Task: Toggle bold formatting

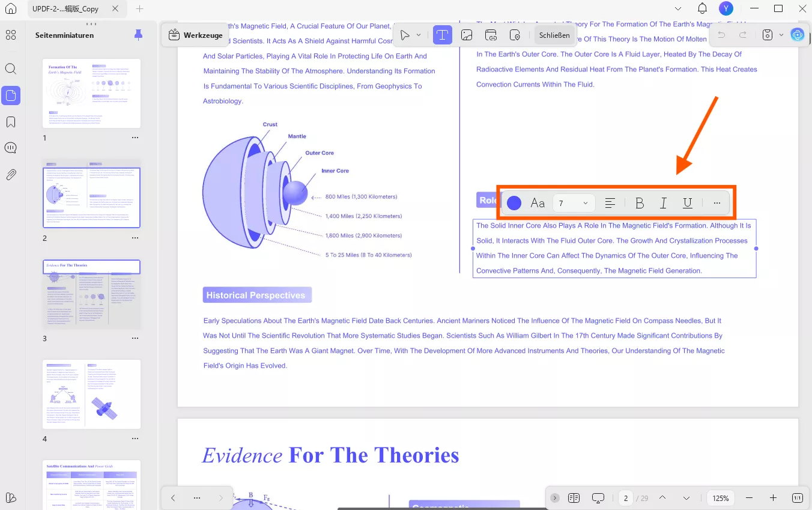Action: (x=640, y=203)
